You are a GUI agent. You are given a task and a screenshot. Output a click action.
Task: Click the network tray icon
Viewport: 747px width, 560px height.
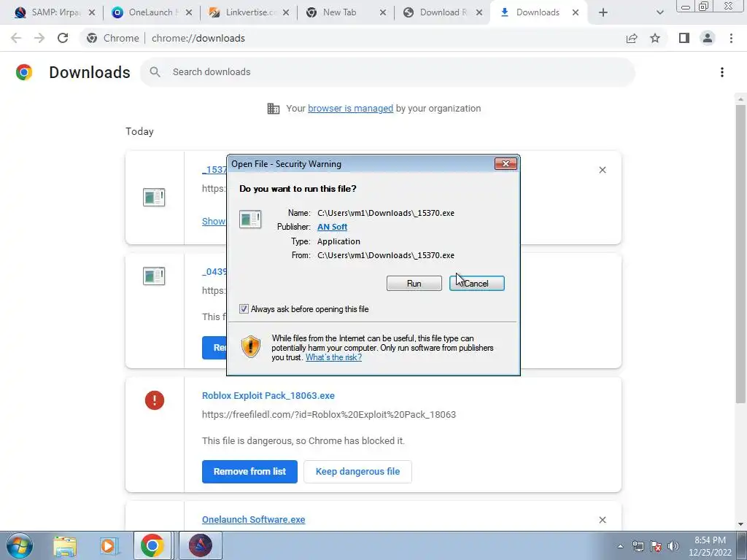(638, 546)
